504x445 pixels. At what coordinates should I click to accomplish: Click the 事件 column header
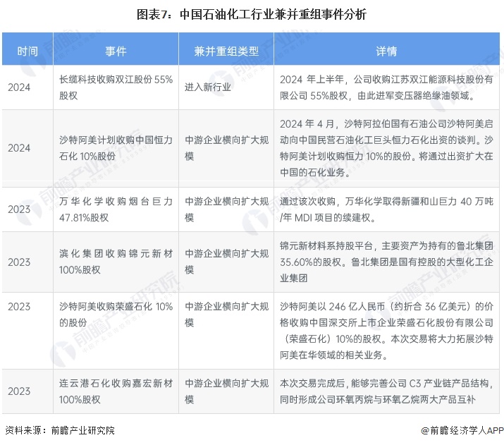pyautogui.click(x=116, y=51)
